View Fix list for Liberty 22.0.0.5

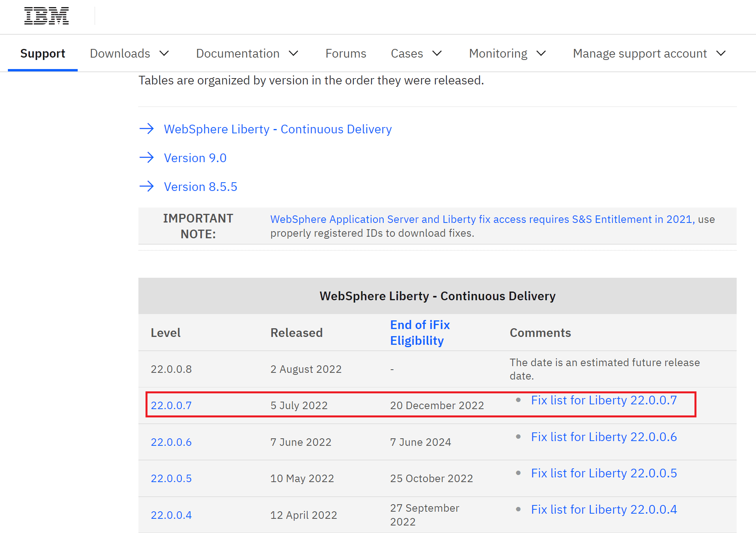[x=604, y=473]
